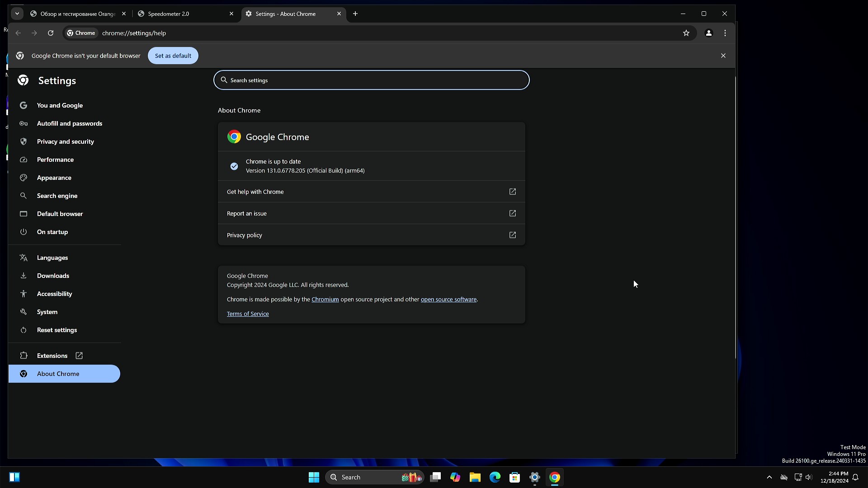Image resolution: width=868 pixels, height=488 pixels.
Task: Open the Terms of Service link
Action: [247, 314]
